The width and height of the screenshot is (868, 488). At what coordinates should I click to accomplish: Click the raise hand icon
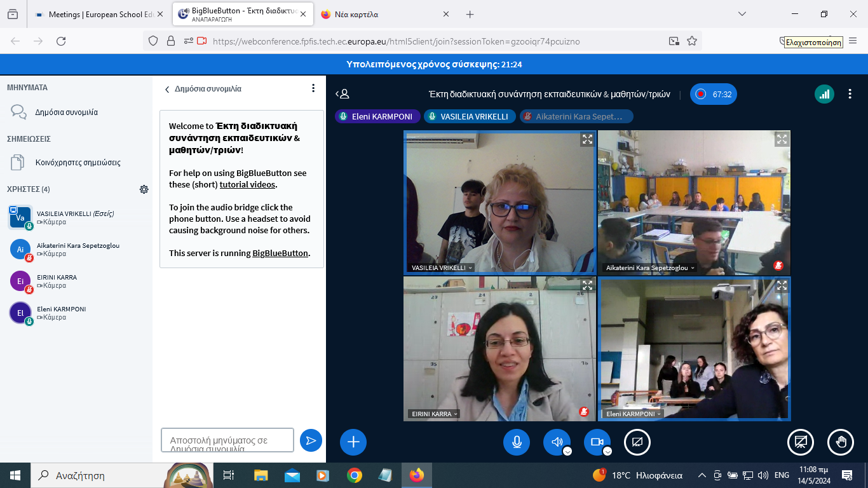tap(840, 442)
